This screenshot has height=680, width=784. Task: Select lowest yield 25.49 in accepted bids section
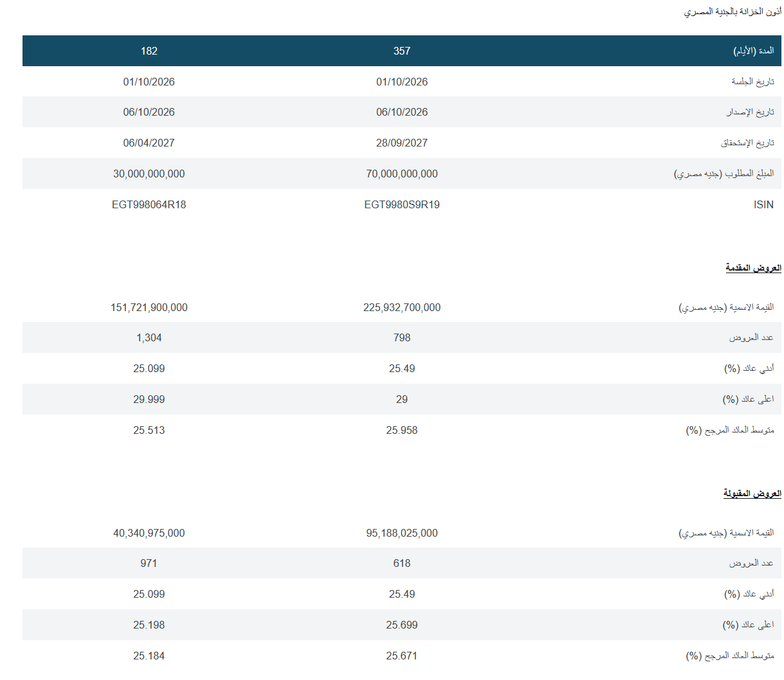(x=402, y=594)
